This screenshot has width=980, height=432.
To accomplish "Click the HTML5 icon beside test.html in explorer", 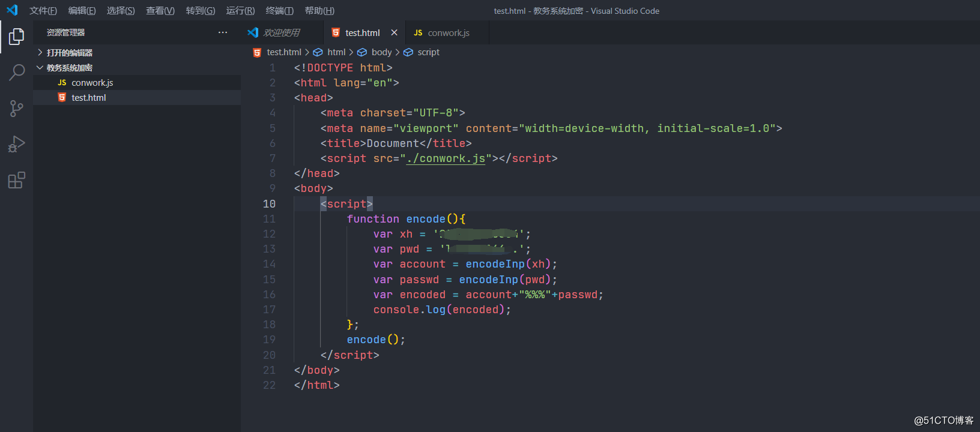I will coord(62,97).
